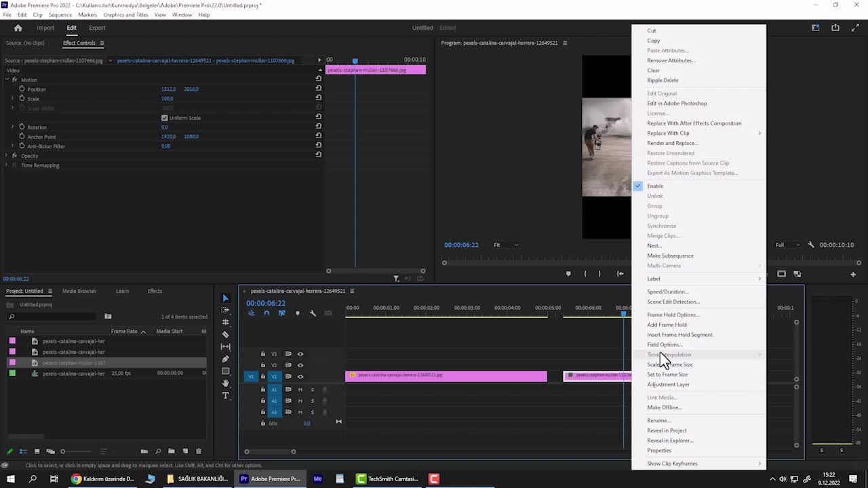Expand the Time Remapping effect
This screenshot has width=868, height=488.
(x=6, y=165)
